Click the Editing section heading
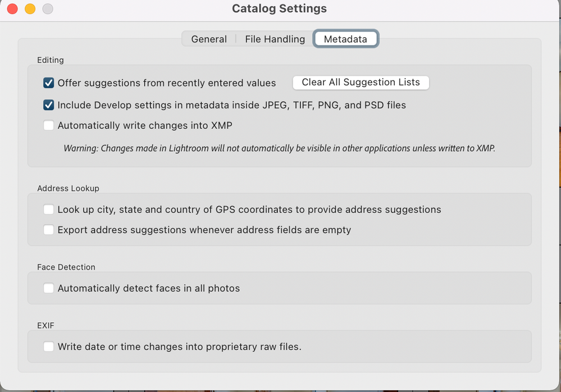 point(51,60)
